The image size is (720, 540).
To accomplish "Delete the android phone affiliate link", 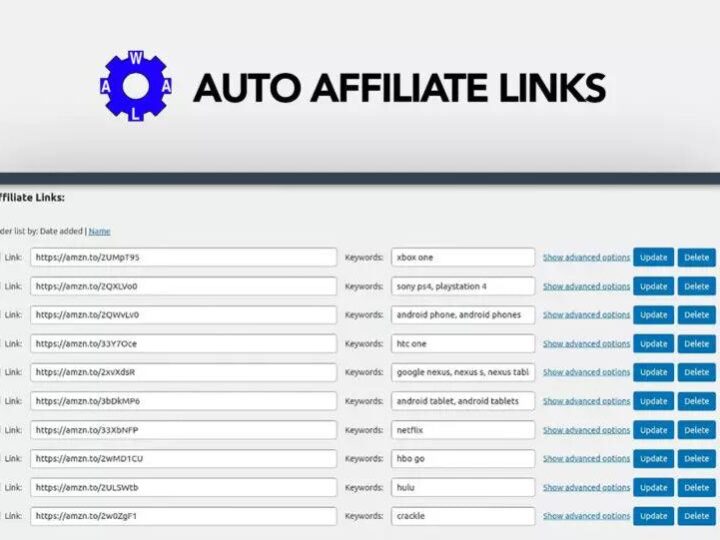I will (697, 315).
